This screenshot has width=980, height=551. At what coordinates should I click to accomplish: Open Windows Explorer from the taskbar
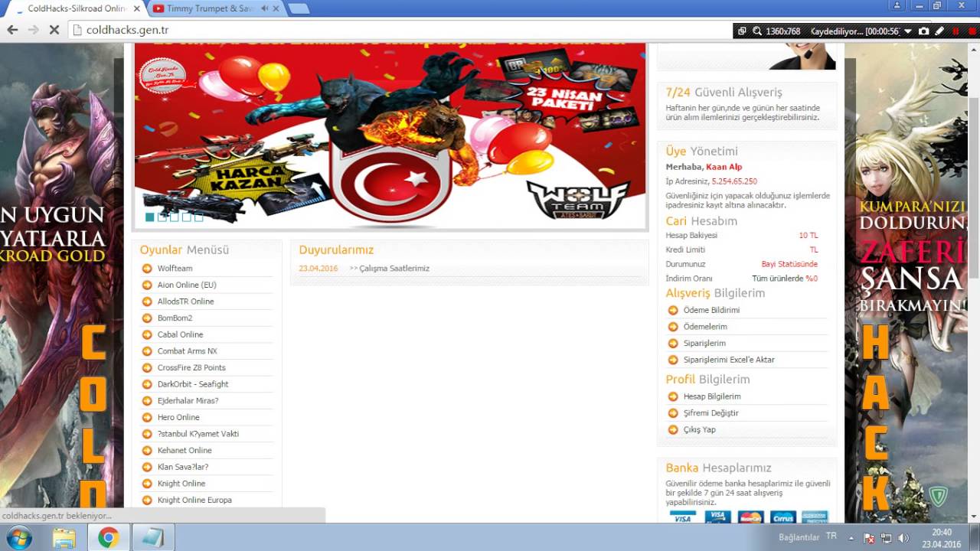coord(64,538)
